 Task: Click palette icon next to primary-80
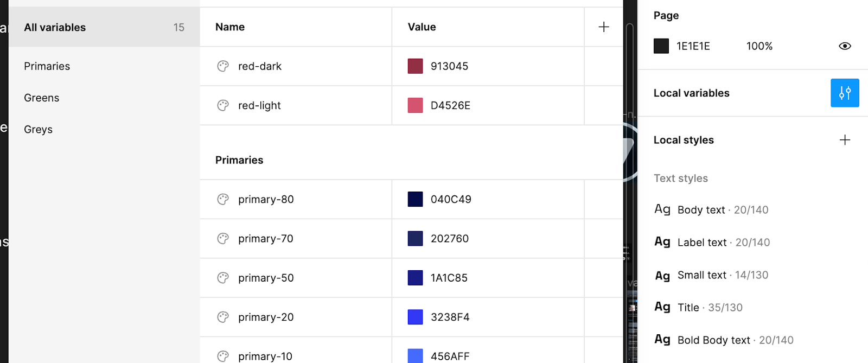(x=223, y=199)
